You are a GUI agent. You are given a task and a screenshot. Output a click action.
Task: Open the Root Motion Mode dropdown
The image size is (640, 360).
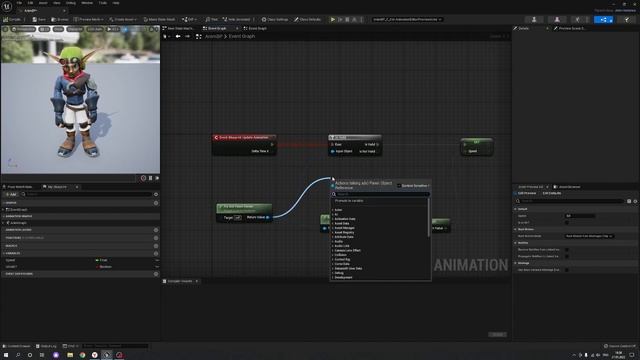(589, 236)
